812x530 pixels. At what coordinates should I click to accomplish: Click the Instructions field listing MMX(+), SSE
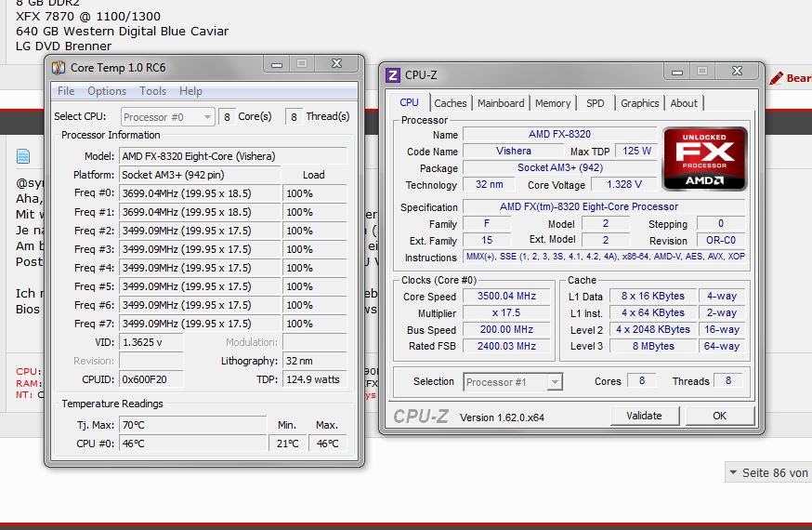605,257
